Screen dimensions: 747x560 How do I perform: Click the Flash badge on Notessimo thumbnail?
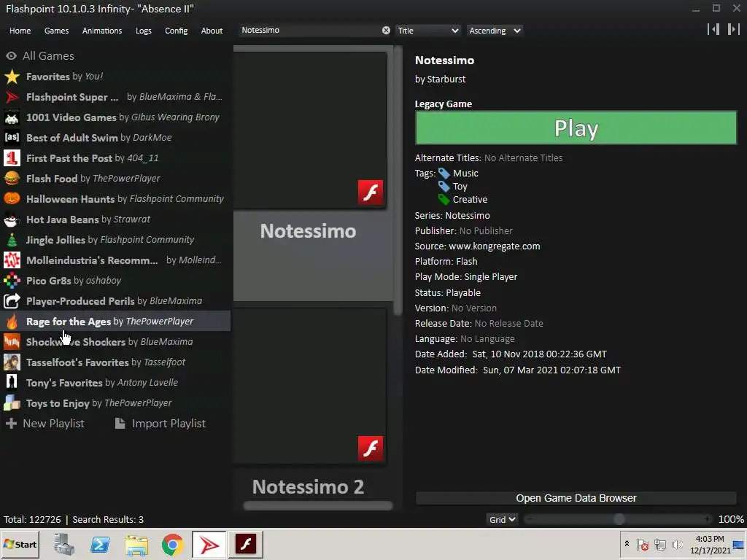(370, 192)
